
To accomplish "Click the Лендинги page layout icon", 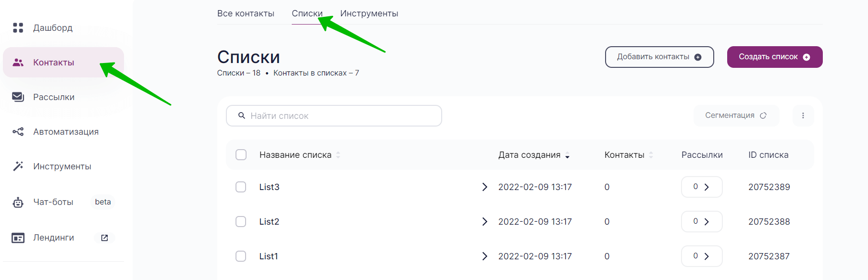I will (x=18, y=238).
